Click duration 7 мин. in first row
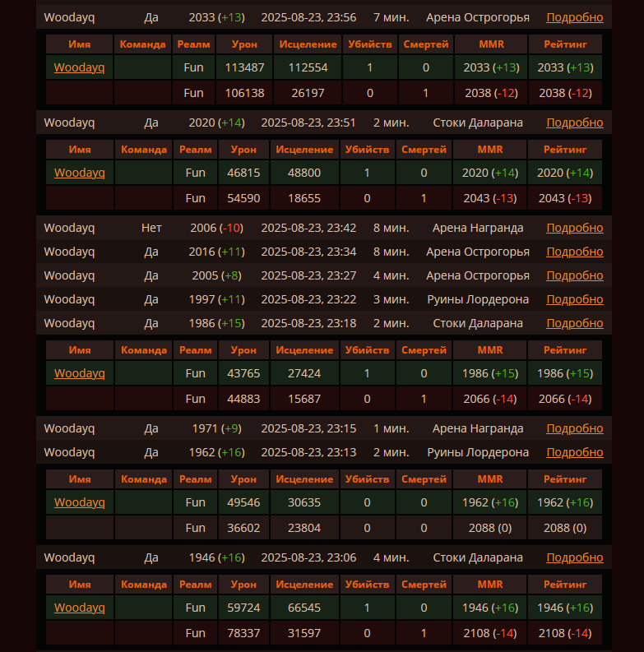644x652 pixels. pyautogui.click(x=391, y=17)
